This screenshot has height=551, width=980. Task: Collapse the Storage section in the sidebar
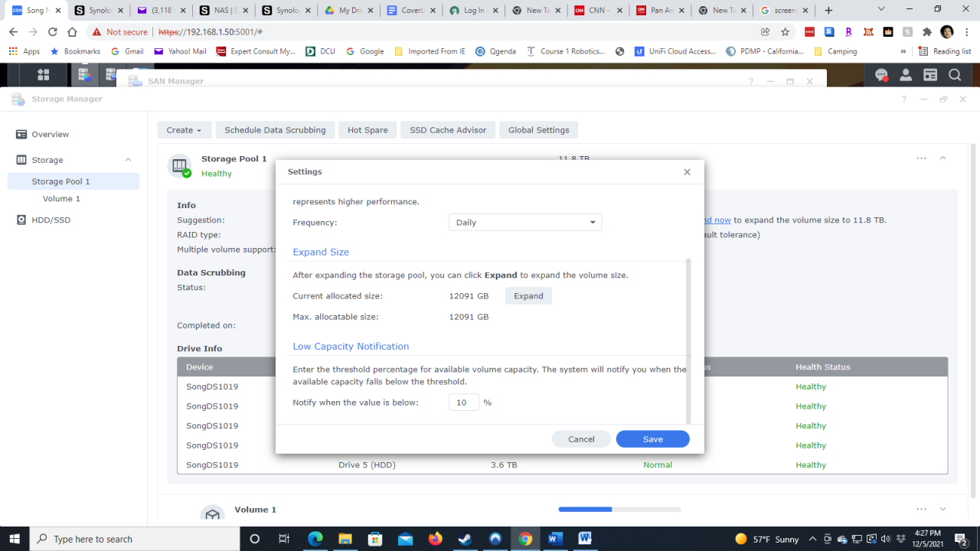pyautogui.click(x=128, y=159)
